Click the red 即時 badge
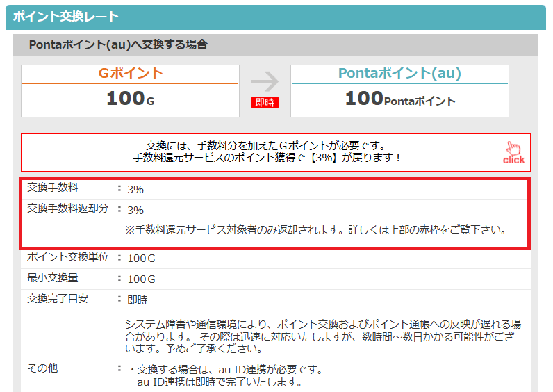The width and height of the screenshot is (553, 392). [264, 103]
